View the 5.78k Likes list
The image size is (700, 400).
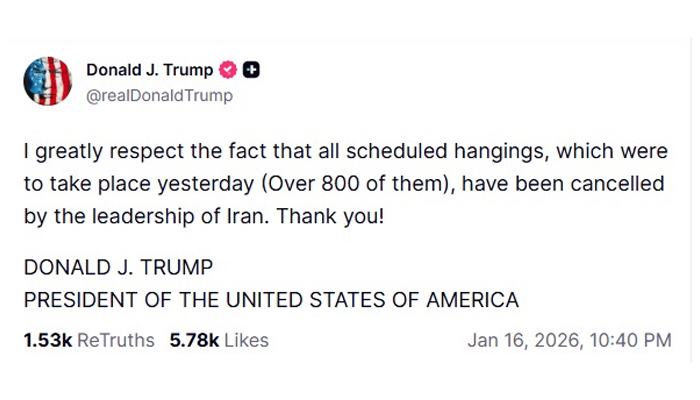coord(219,340)
